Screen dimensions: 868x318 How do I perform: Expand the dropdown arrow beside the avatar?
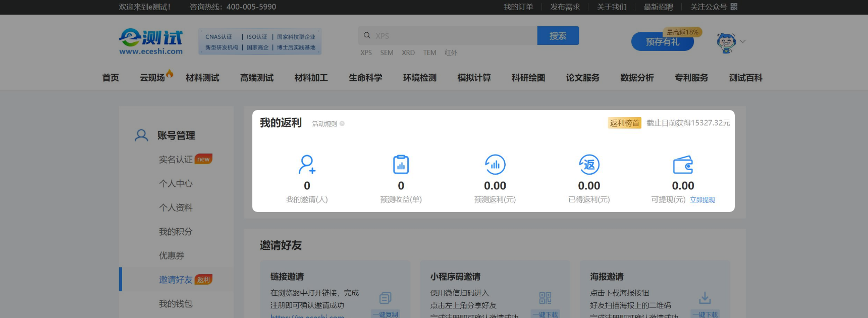743,42
